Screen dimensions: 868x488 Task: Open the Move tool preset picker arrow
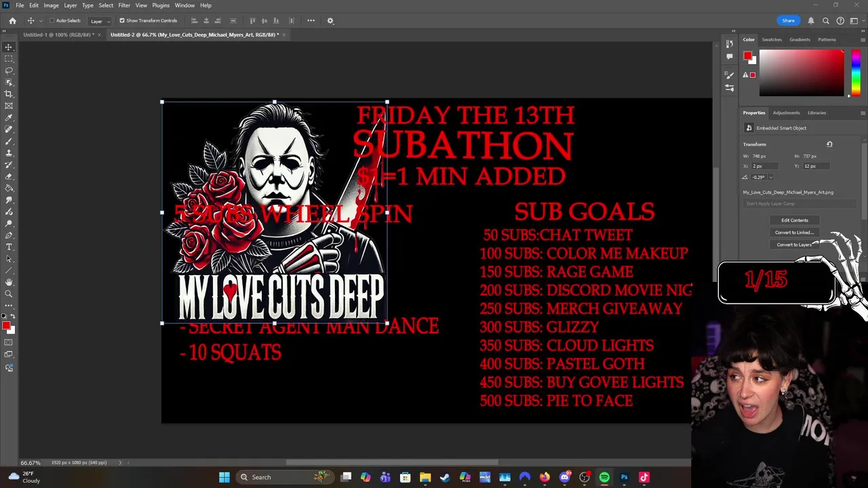click(40, 21)
